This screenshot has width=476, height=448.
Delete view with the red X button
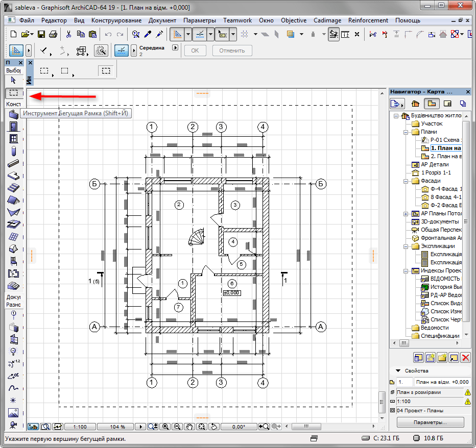pos(465,358)
